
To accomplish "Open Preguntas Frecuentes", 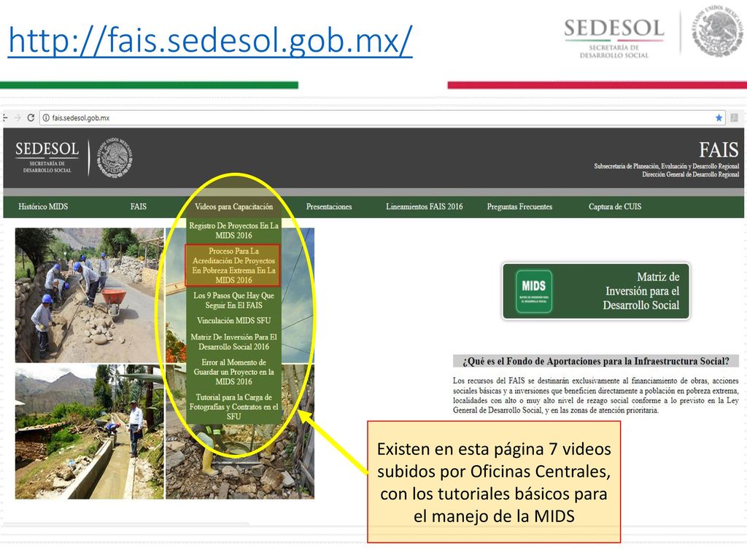I will click(x=519, y=206).
